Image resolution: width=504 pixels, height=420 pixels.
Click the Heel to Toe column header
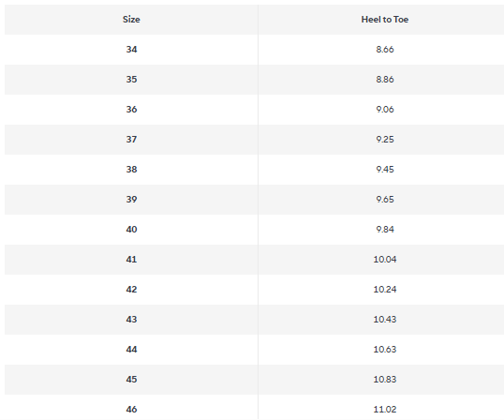tap(384, 20)
